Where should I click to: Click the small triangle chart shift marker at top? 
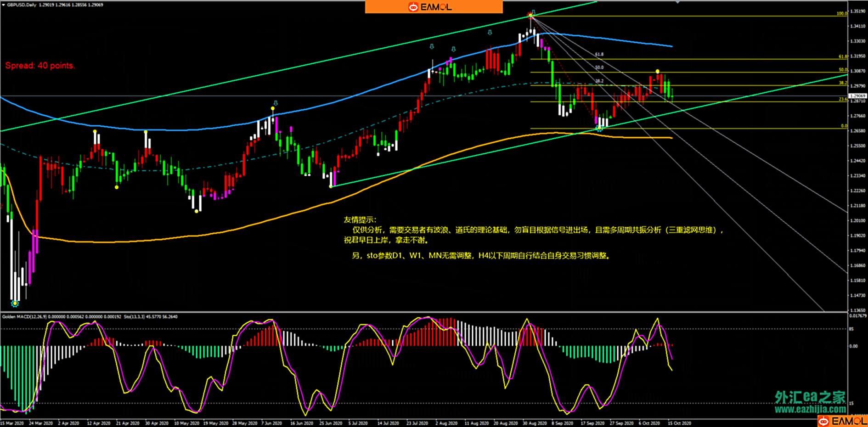(677, 2)
